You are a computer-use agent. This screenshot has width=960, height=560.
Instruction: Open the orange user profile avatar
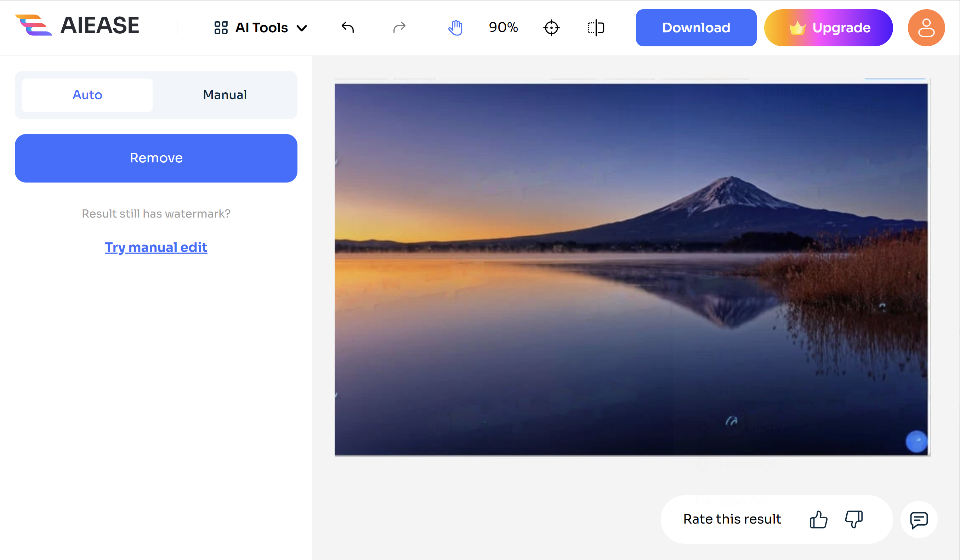(926, 28)
